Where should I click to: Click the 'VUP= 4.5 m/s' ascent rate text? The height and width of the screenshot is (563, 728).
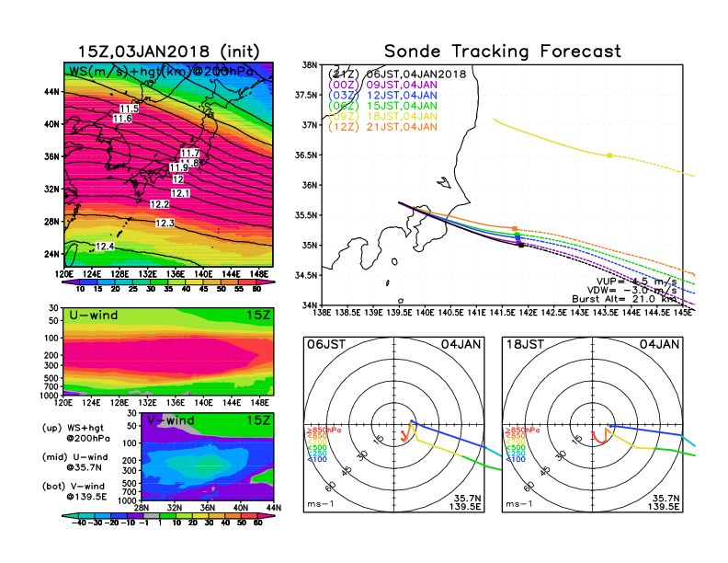[x=636, y=281]
